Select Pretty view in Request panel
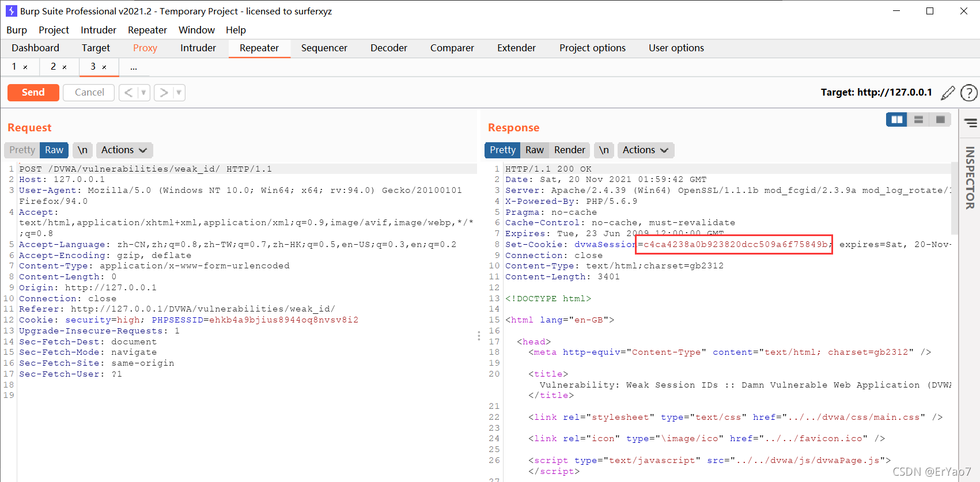 coord(22,150)
